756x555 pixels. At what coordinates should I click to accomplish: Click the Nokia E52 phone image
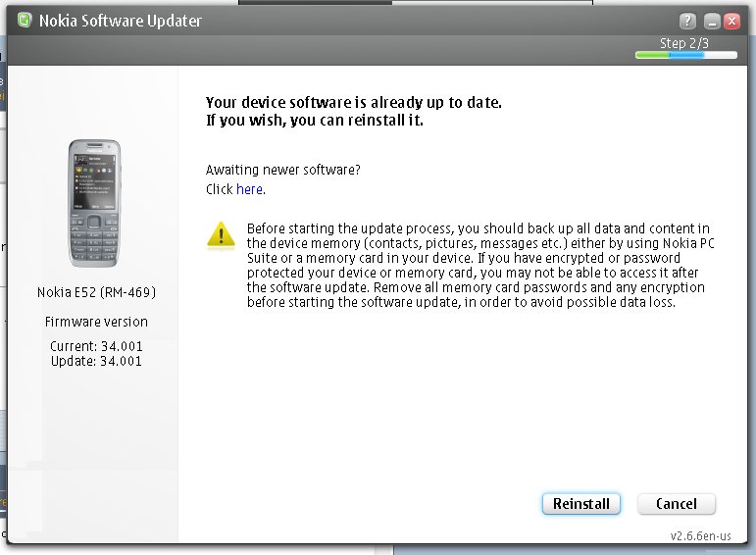point(95,203)
